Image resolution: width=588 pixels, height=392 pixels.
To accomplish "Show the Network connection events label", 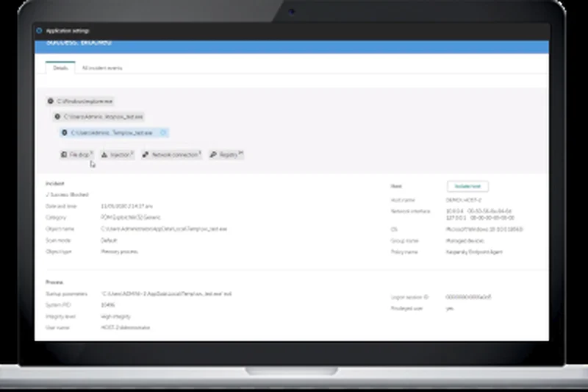I will 175,154.
